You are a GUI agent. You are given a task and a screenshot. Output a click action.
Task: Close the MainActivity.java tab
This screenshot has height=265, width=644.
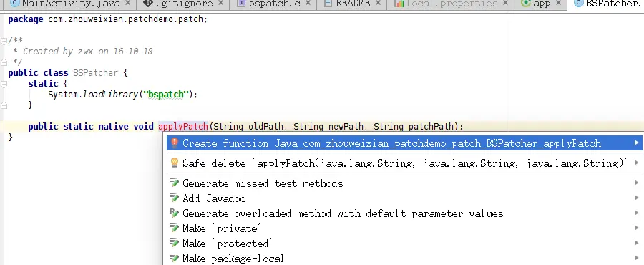tap(127, 4)
